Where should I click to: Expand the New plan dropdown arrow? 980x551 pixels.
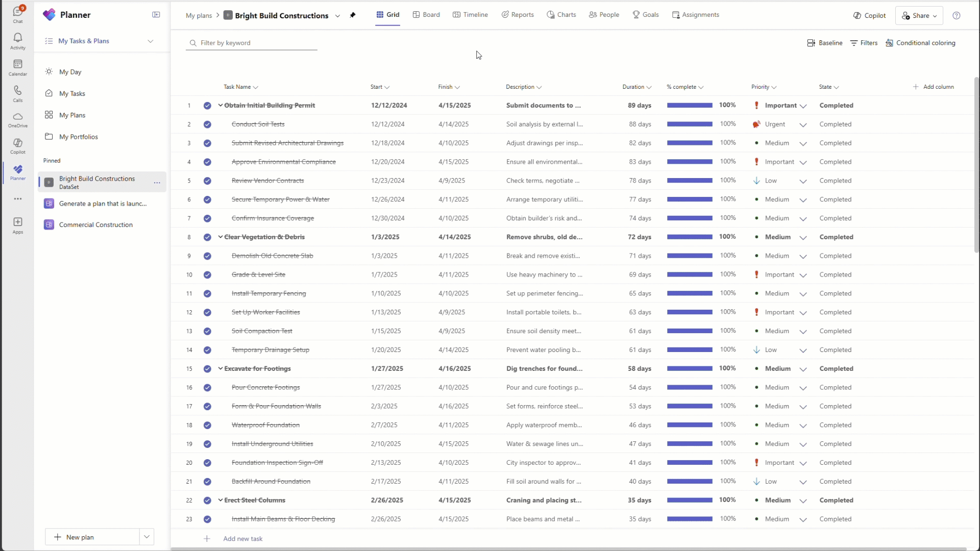[x=146, y=537]
